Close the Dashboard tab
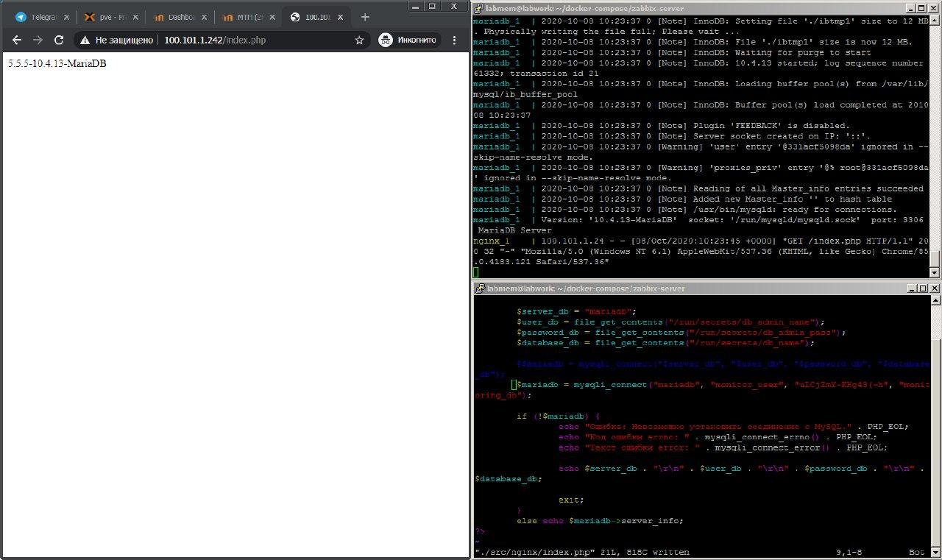 pyautogui.click(x=204, y=17)
